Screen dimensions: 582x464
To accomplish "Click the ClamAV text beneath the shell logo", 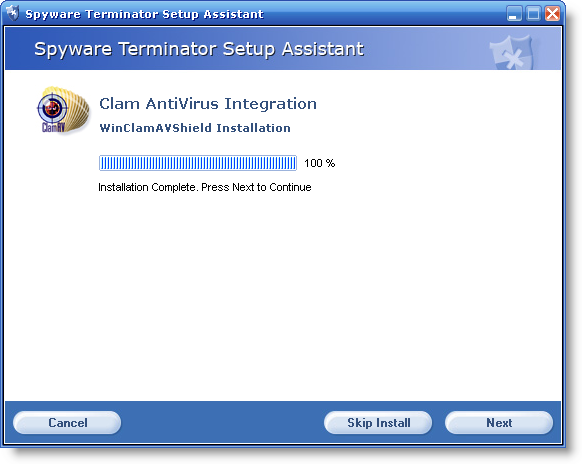I will click(x=53, y=128).
